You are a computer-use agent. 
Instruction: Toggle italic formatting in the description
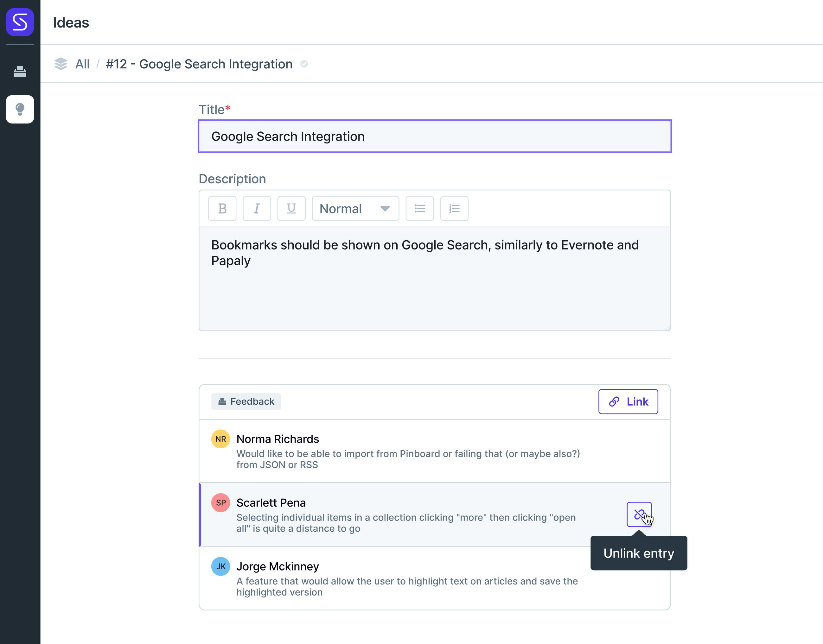coord(257,209)
